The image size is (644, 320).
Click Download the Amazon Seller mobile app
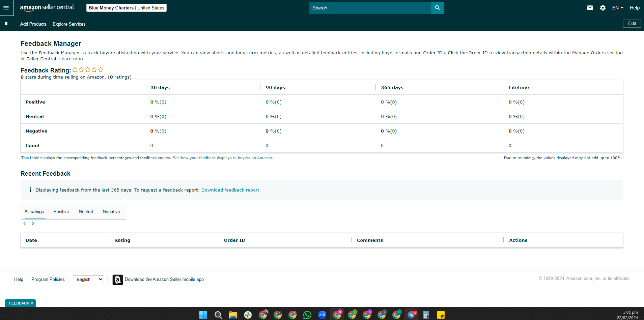coord(164,279)
